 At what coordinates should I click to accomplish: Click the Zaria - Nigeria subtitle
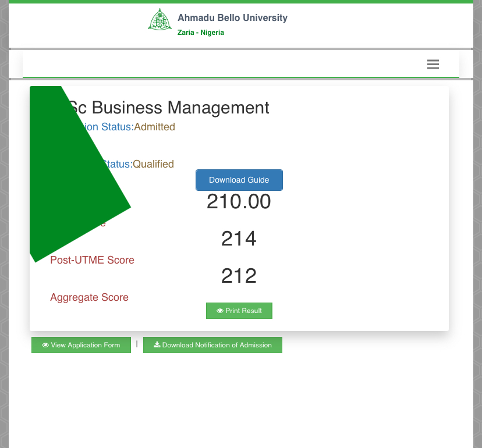tap(200, 33)
